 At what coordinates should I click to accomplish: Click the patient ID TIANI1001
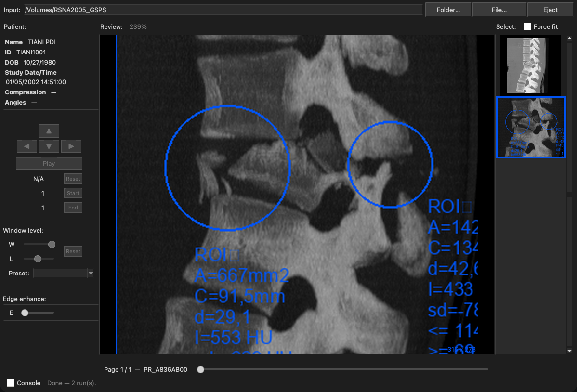point(31,52)
